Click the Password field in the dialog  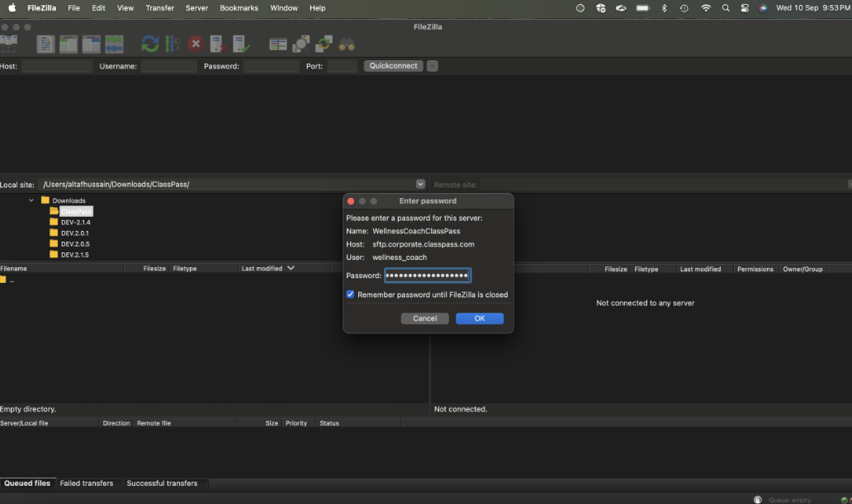click(x=427, y=276)
